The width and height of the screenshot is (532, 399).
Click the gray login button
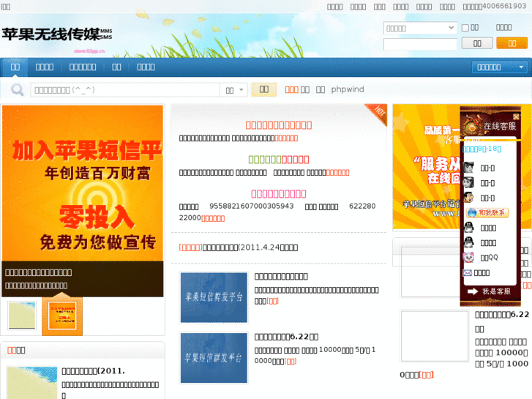click(477, 43)
